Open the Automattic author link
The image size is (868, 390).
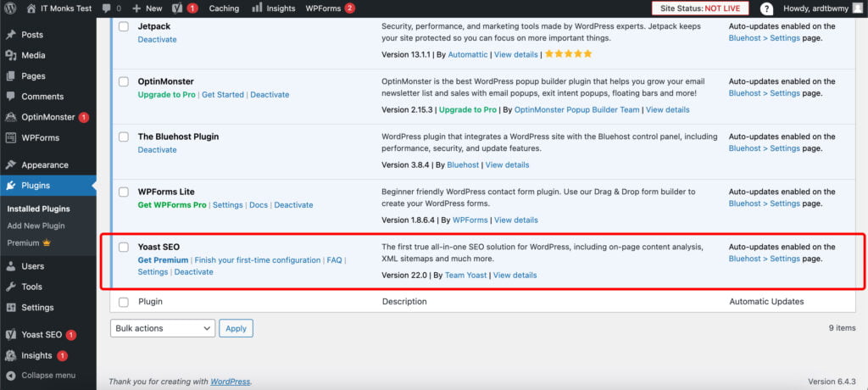468,54
